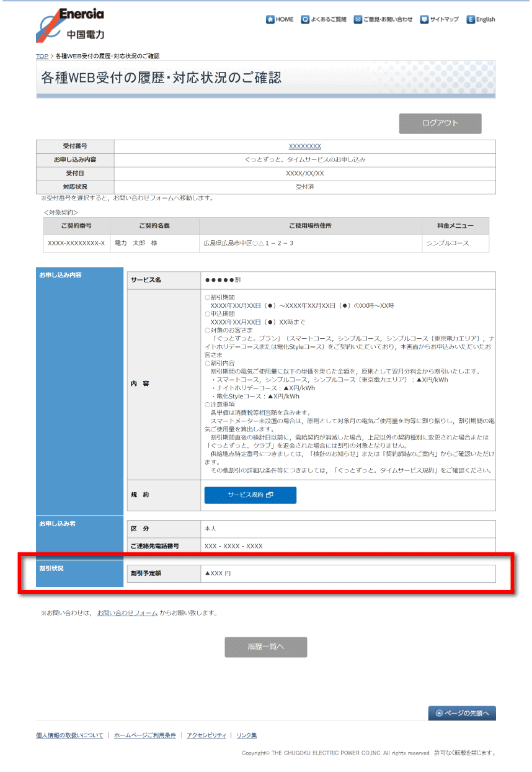The height and width of the screenshot is (772, 532).
Task: Open the よくあるご質問 header menu text
Action: click(x=329, y=19)
